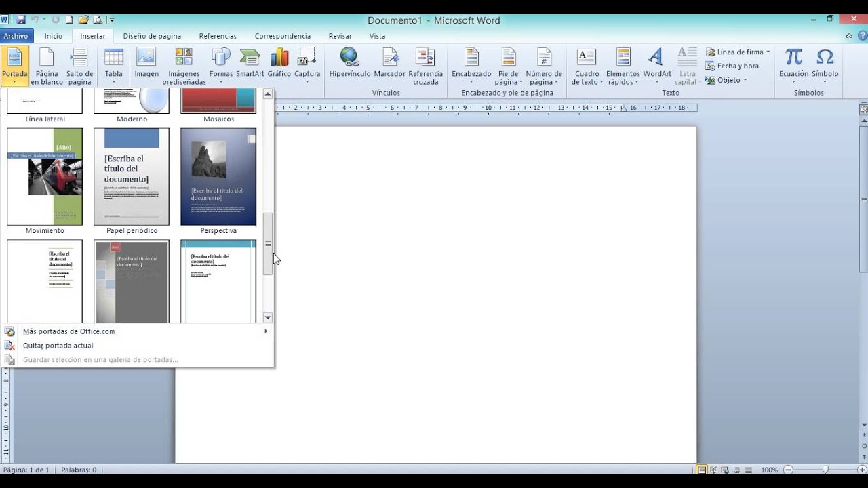Image resolution: width=868 pixels, height=488 pixels.
Task: Switch to the Revisar tab
Action: click(340, 36)
